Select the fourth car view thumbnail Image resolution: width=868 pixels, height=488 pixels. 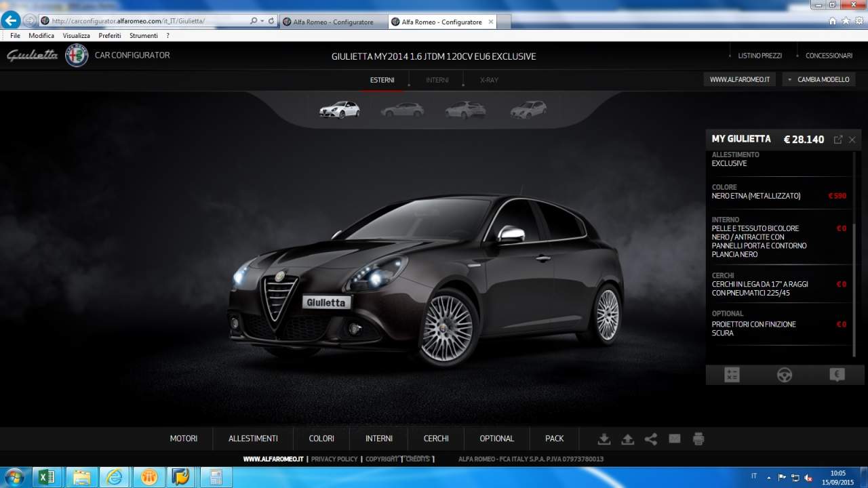[528, 109]
